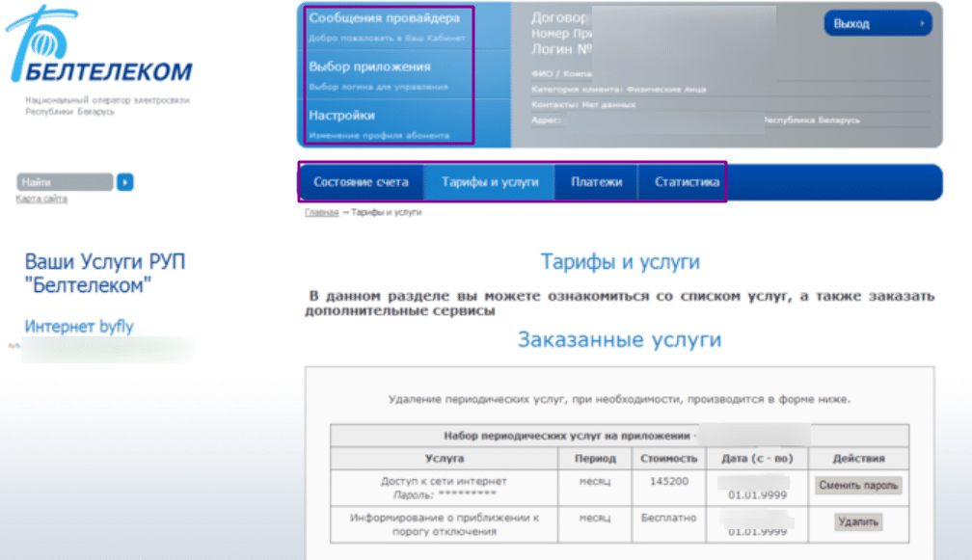This screenshot has height=560, width=972.
Task: Select the Заказанные услуги heading
Action: (620, 339)
